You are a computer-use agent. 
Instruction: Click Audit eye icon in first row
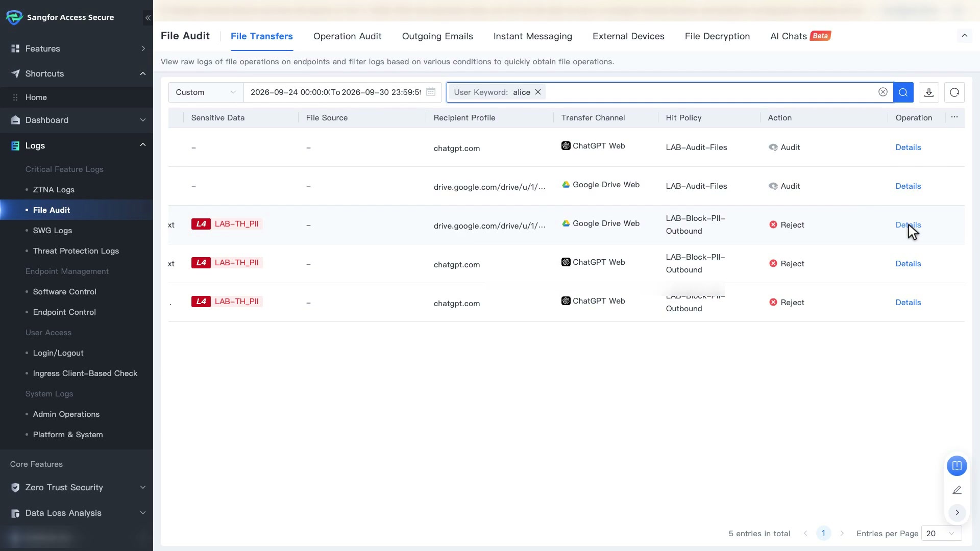[x=773, y=147]
